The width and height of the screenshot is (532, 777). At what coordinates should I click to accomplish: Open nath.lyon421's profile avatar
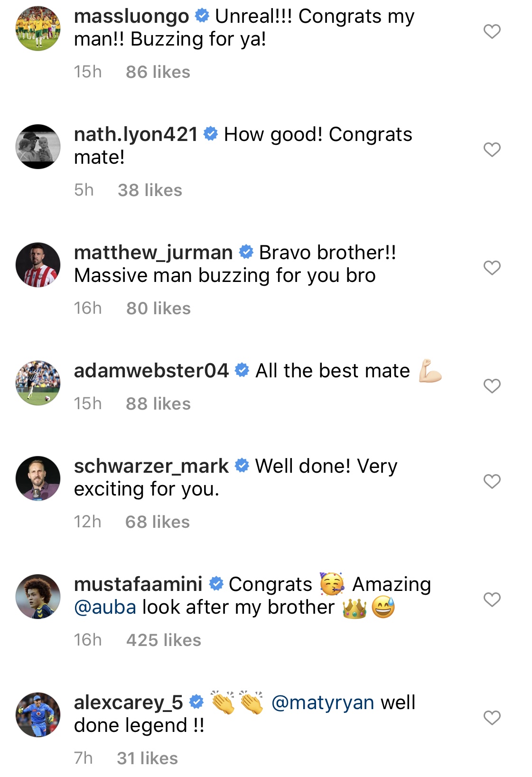click(38, 147)
